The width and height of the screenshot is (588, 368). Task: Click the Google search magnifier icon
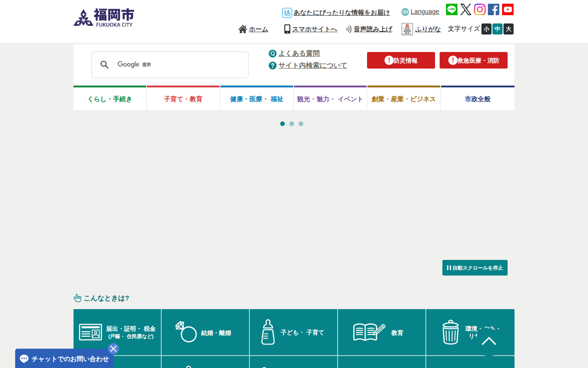105,65
